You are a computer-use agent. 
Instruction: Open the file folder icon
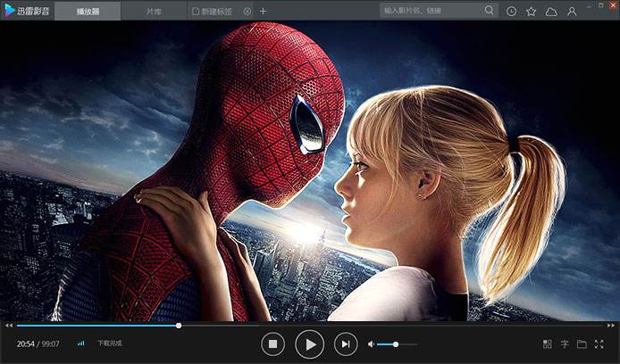point(582,344)
